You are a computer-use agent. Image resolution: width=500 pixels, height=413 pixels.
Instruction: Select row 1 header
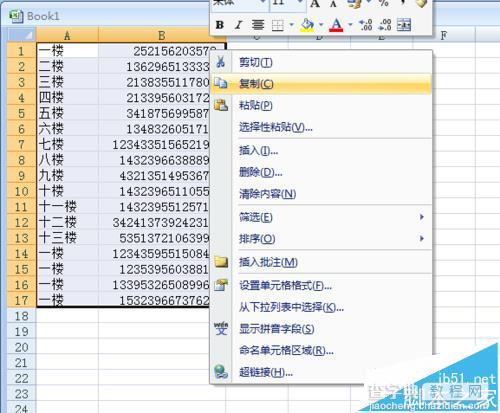pos(21,51)
